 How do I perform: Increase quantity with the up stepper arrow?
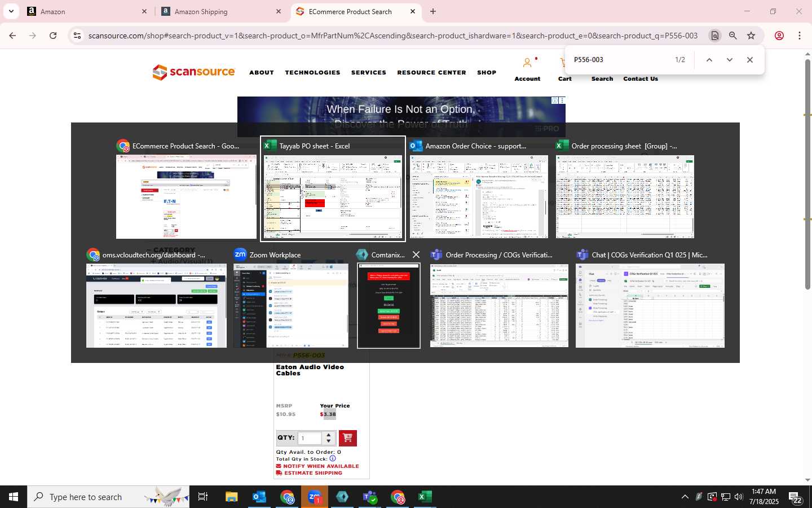pos(329,435)
